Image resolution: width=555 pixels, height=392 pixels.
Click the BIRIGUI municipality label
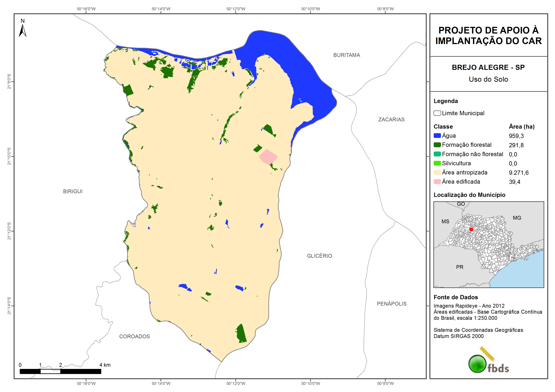(73, 191)
